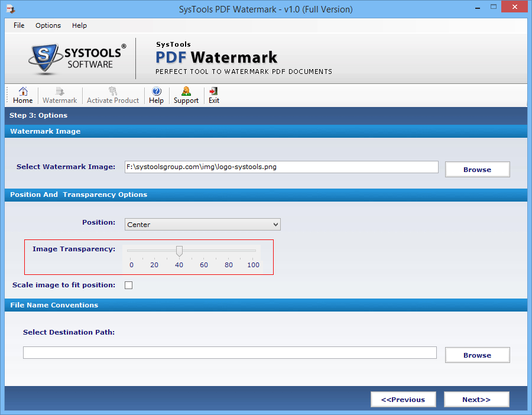This screenshot has height=415, width=532.
Task: Click the 'PDF Watermark' product title
Action: [x=216, y=57]
